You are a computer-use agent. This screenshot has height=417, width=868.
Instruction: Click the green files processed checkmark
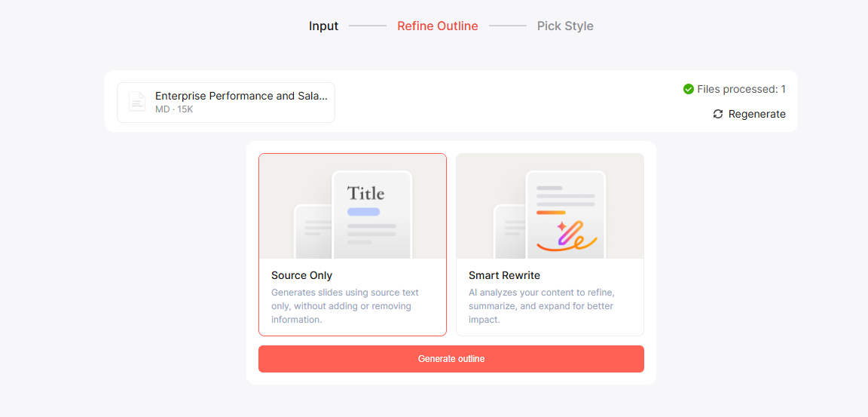(x=689, y=89)
